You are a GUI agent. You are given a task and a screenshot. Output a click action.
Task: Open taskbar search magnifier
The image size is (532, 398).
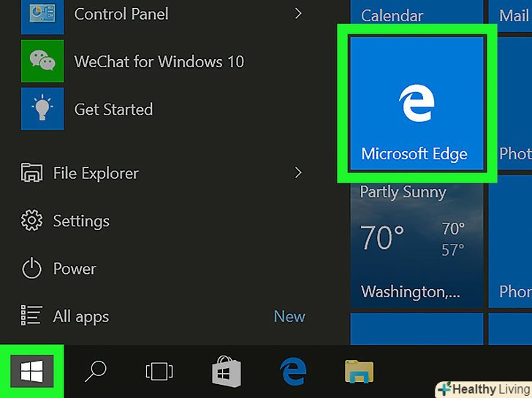tap(95, 371)
